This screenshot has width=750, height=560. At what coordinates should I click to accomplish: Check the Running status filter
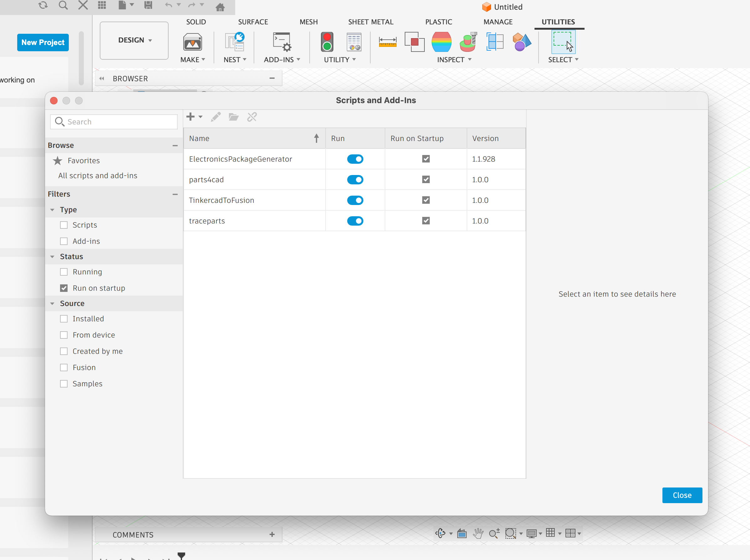point(64,272)
